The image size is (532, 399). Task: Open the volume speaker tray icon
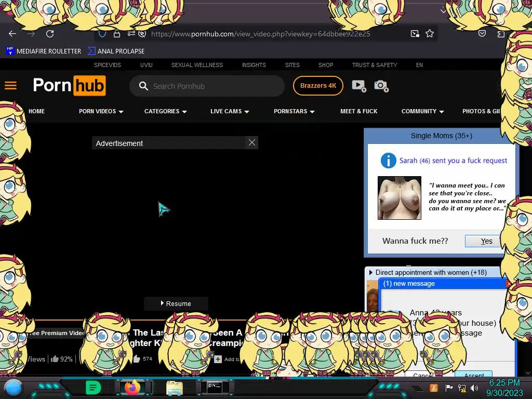[474, 388]
